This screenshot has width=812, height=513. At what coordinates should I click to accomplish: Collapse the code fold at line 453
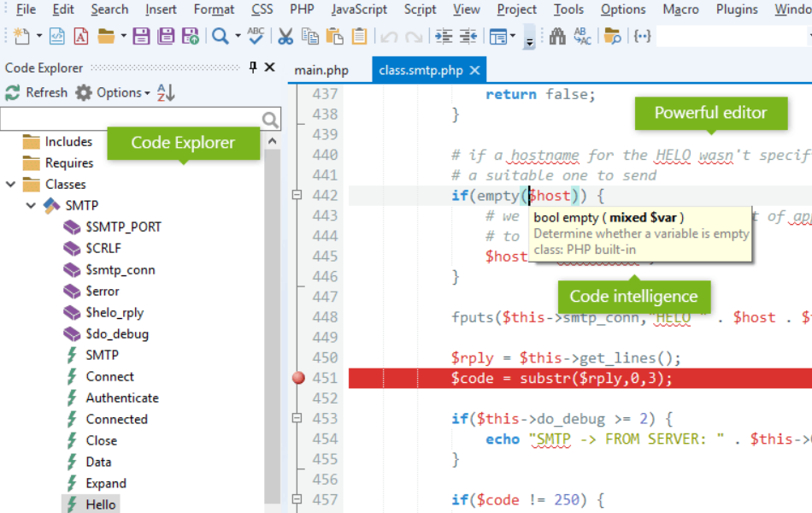point(297,417)
